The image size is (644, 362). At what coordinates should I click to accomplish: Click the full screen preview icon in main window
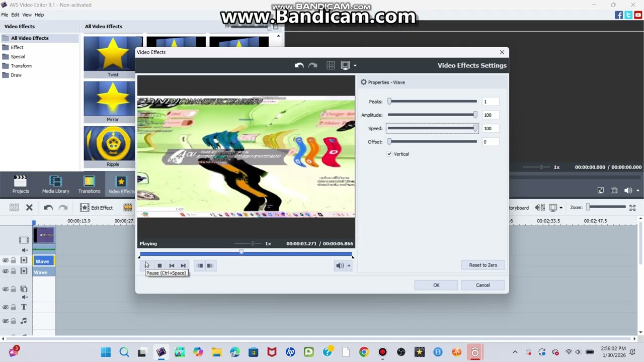(x=601, y=191)
